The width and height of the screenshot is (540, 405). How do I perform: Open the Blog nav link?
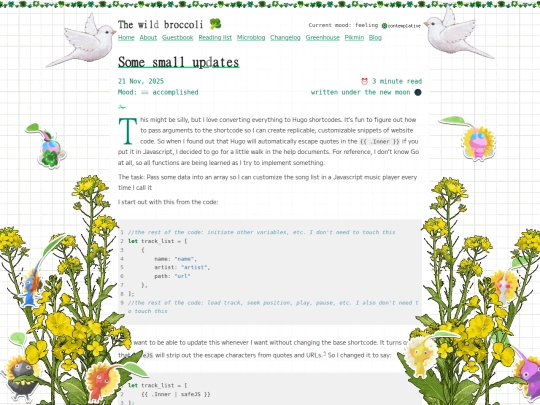pyautogui.click(x=375, y=38)
